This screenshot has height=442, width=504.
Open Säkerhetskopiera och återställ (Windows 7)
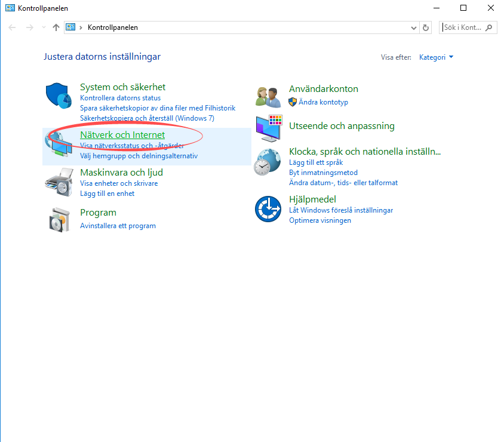pyautogui.click(x=147, y=118)
